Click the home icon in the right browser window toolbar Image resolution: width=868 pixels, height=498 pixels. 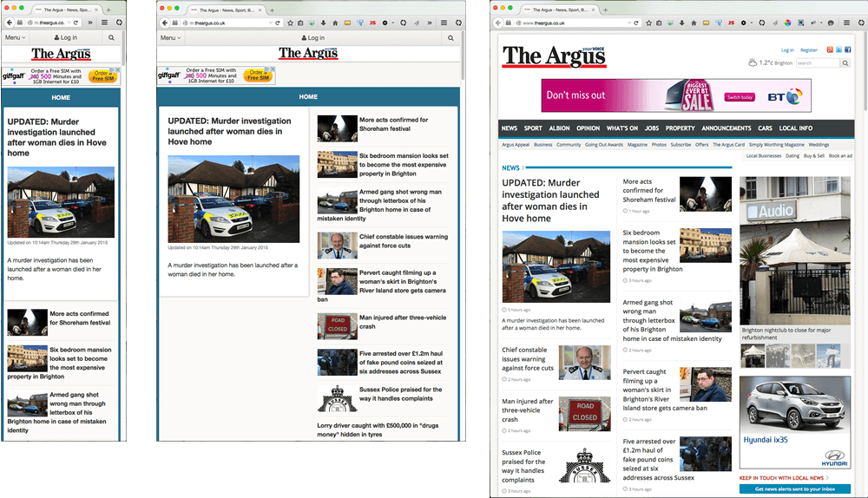click(x=694, y=23)
